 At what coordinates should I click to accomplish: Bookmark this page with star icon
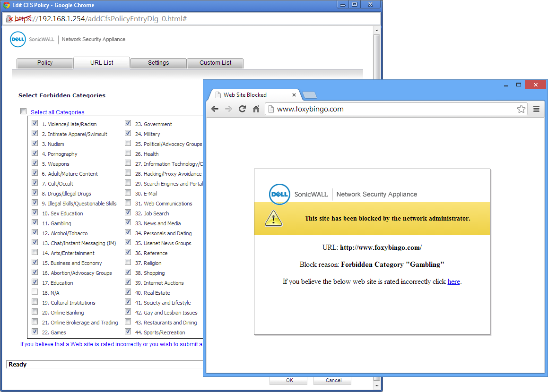[x=521, y=109]
